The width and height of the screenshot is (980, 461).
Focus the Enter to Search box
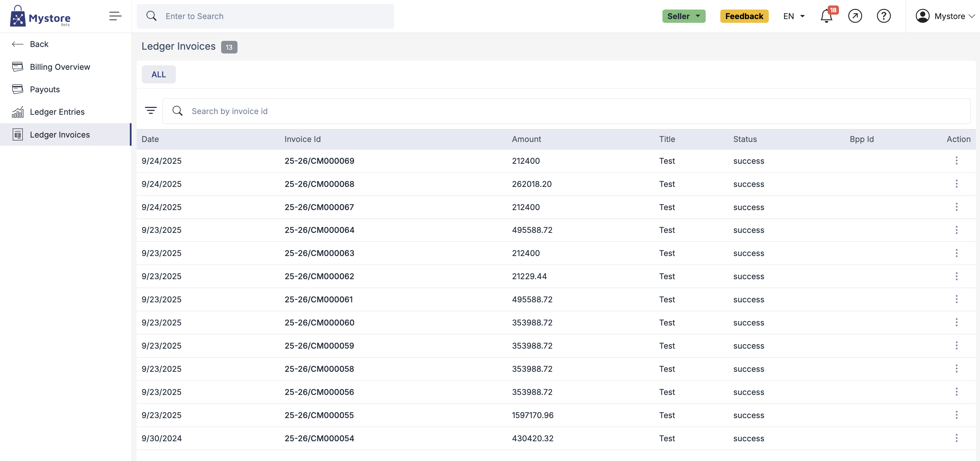pos(265,16)
